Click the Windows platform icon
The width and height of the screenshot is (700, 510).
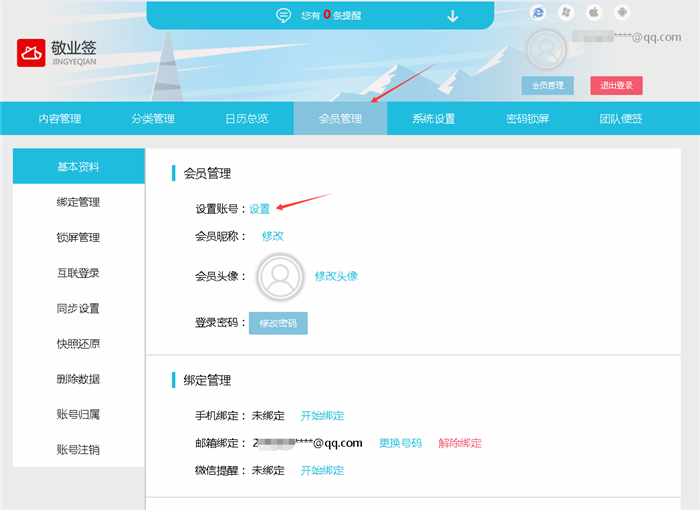(x=566, y=13)
